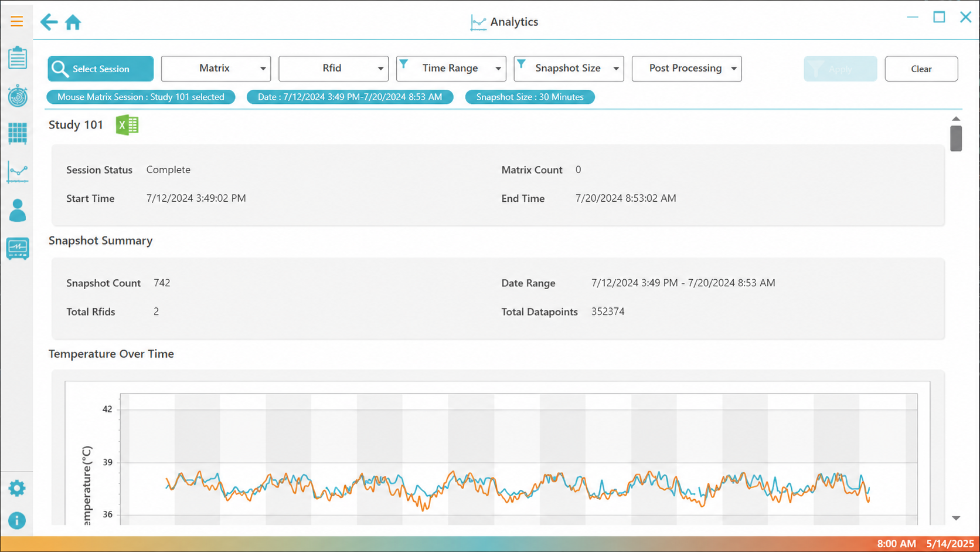Open the matrix grid sidebar icon
The image size is (980, 552).
(18, 134)
